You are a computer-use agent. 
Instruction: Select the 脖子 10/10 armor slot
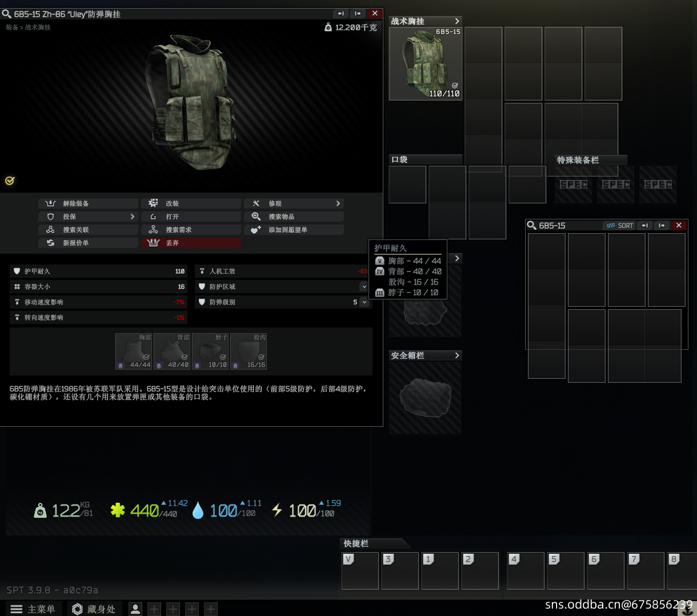(210, 351)
